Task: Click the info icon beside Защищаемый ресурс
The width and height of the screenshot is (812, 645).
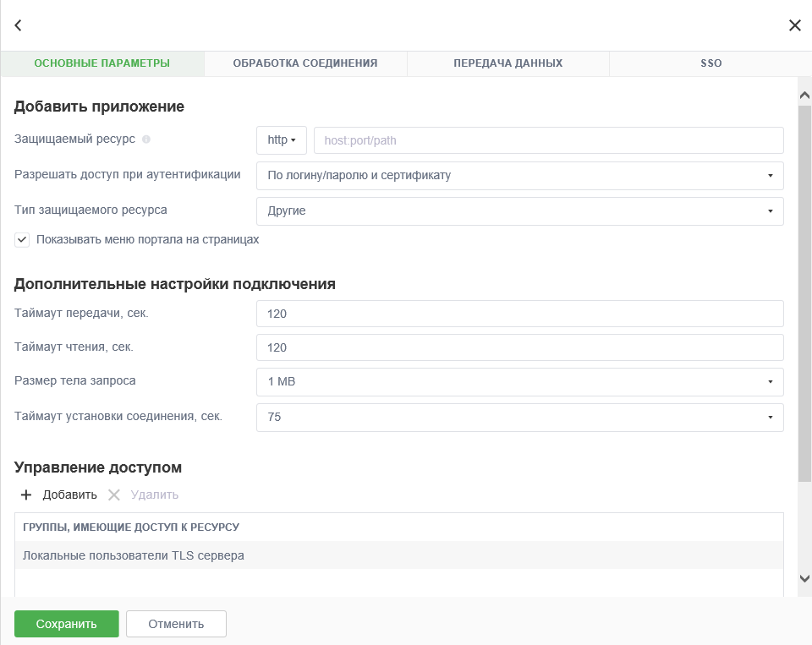Action: click(x=146, y=139)
